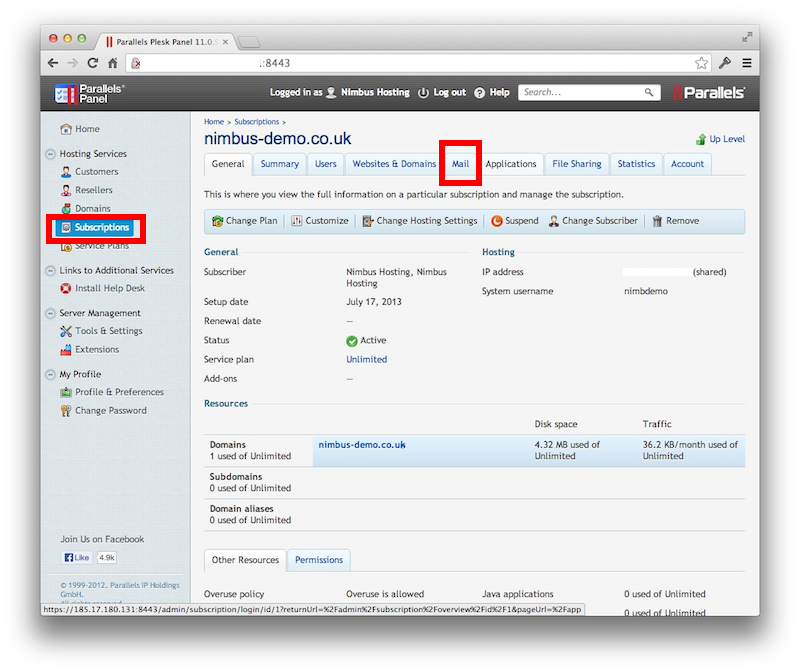Click the Resellers person icon
This screenshot has width=800, height=672.
(66, 190)
